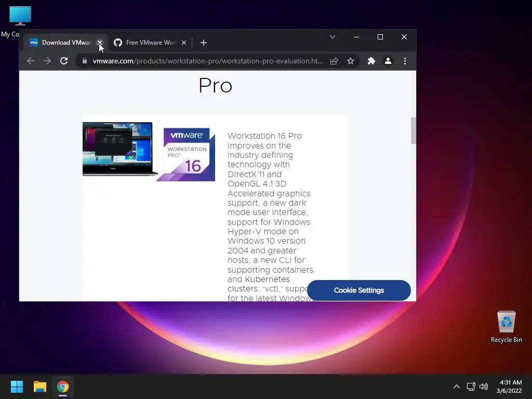This screenshot has width=532, height=399.
Task: Click the page vertical scrollbar thumb
Action: [x=413, y=130]
